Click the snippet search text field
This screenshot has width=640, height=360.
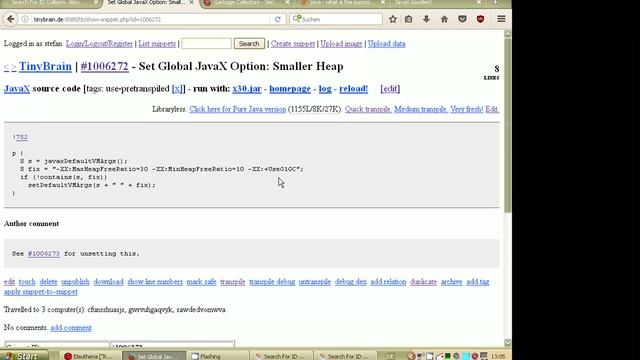[206, 44]
